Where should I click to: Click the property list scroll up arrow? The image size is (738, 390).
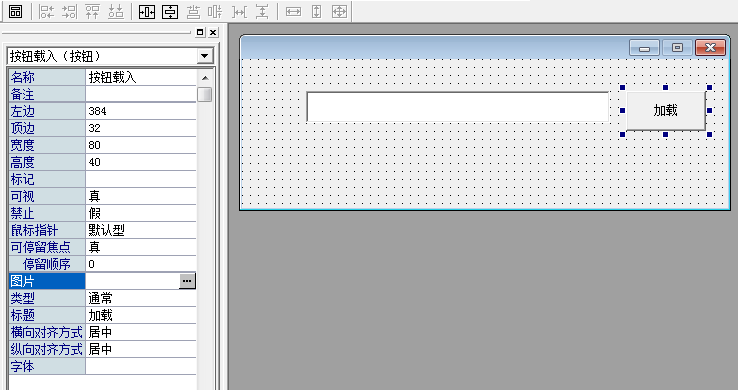pos(205,78)
